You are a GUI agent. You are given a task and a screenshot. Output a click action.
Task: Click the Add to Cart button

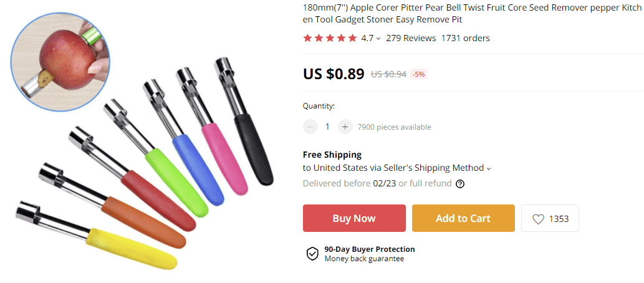463,218
